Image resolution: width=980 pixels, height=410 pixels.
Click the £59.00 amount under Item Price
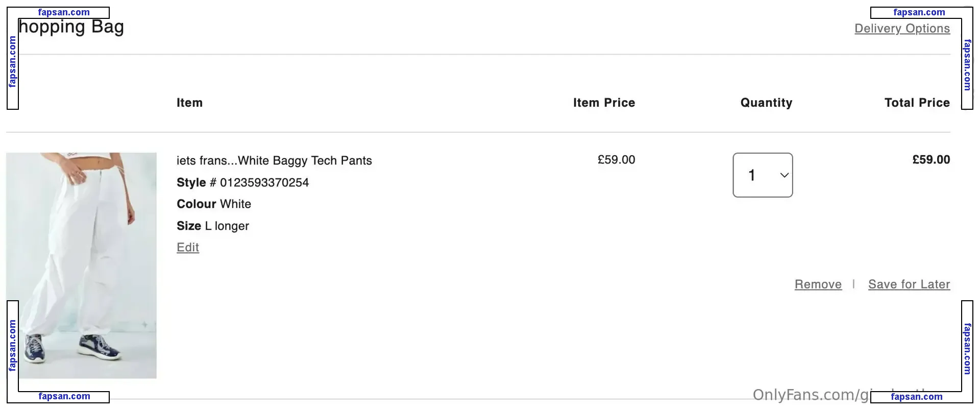[616, 160]
